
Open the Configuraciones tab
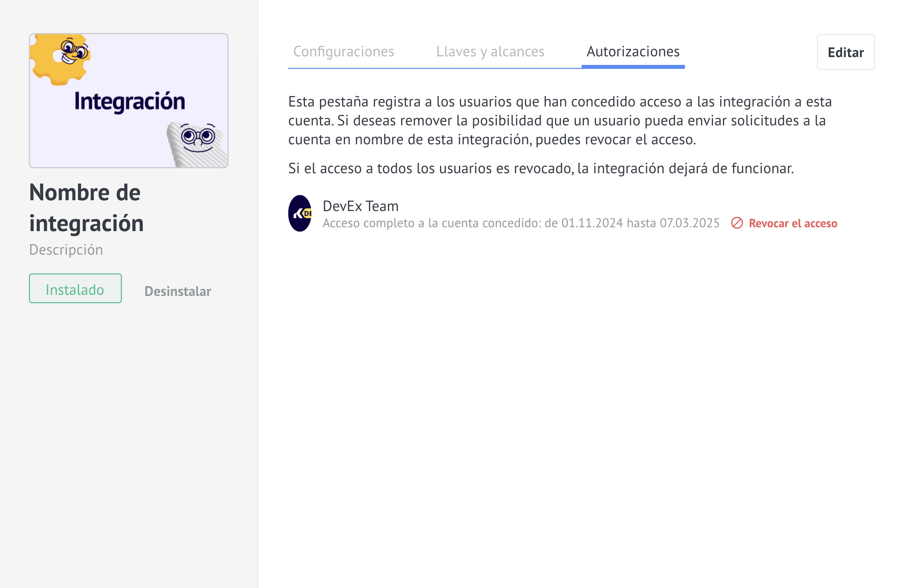click(344, 52)
